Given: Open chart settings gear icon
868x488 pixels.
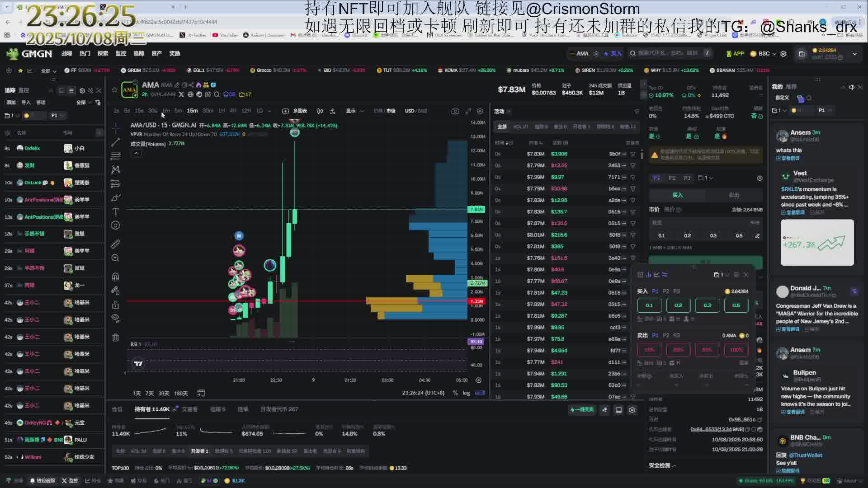Looking at the screenshot, I should [480, 111].
